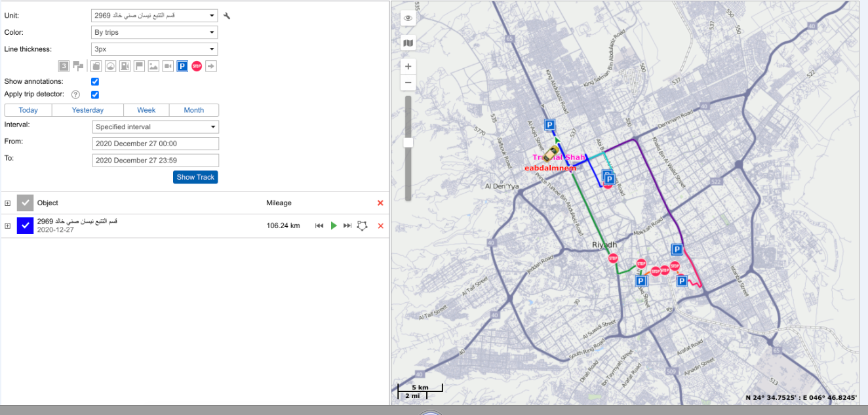Toggle the red STOP markers icon
Screen dimensions: 868x415
click(x=197, y=66)
